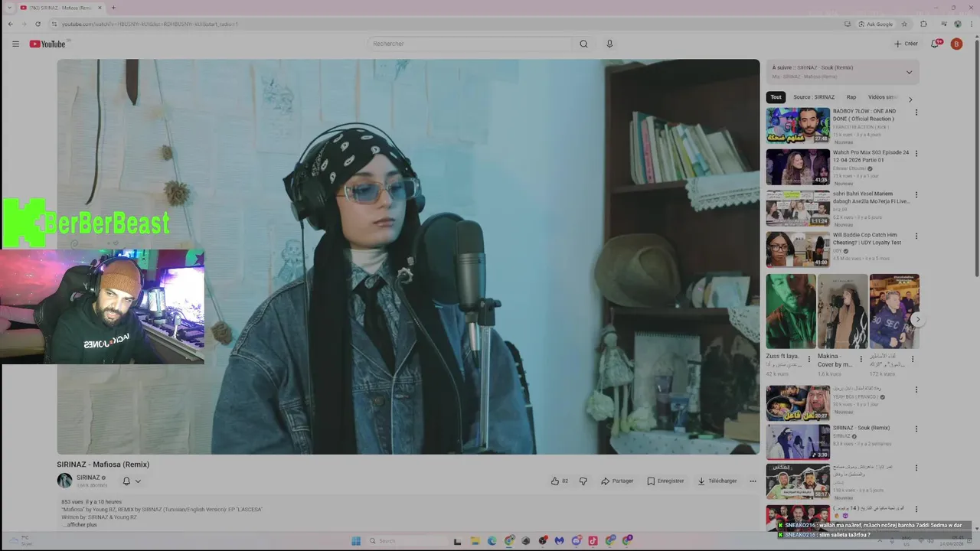Open sahri Bahri Yesel Mariem video thumbnail
Image resolution: width=980 pixels, height=551 pixels.
click(x=798, y=208)
